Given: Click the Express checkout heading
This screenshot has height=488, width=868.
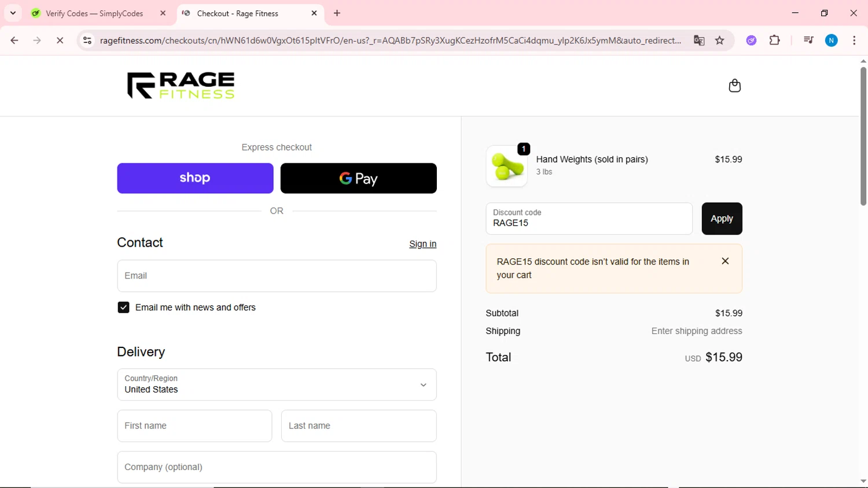Looking at the screenshot, I should point(277,148).
